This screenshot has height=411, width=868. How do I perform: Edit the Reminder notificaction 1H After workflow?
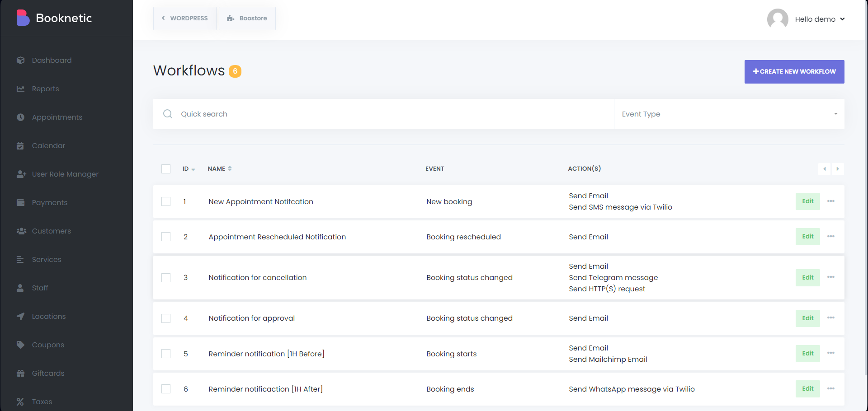[x=807, y=389]
